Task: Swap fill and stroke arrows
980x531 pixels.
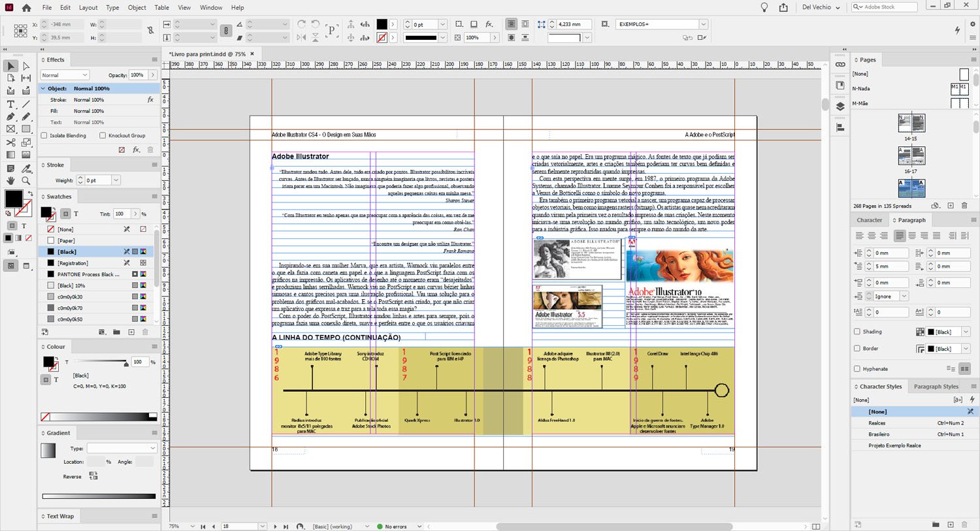Action: click(30, 194)
